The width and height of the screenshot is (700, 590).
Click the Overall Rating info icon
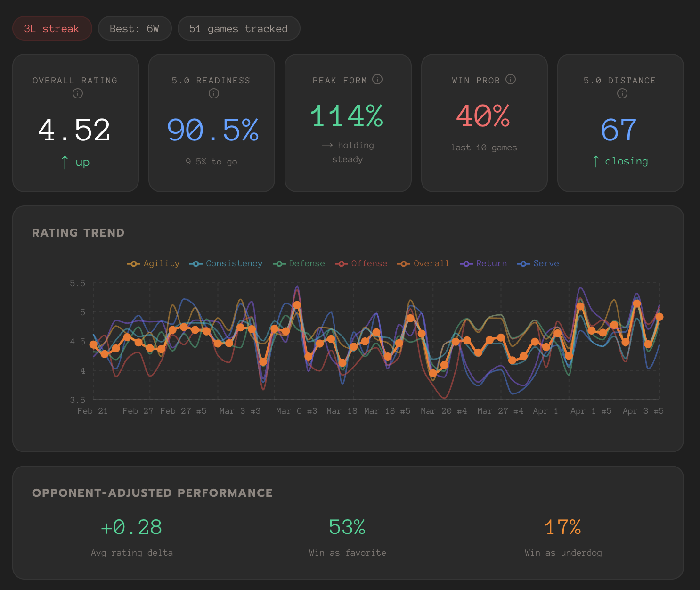tap(78, 93)
